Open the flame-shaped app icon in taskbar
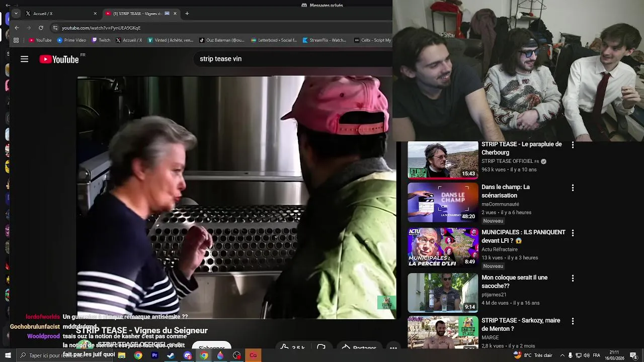Viewport: 644px width, 362px height. pos(220,355)
